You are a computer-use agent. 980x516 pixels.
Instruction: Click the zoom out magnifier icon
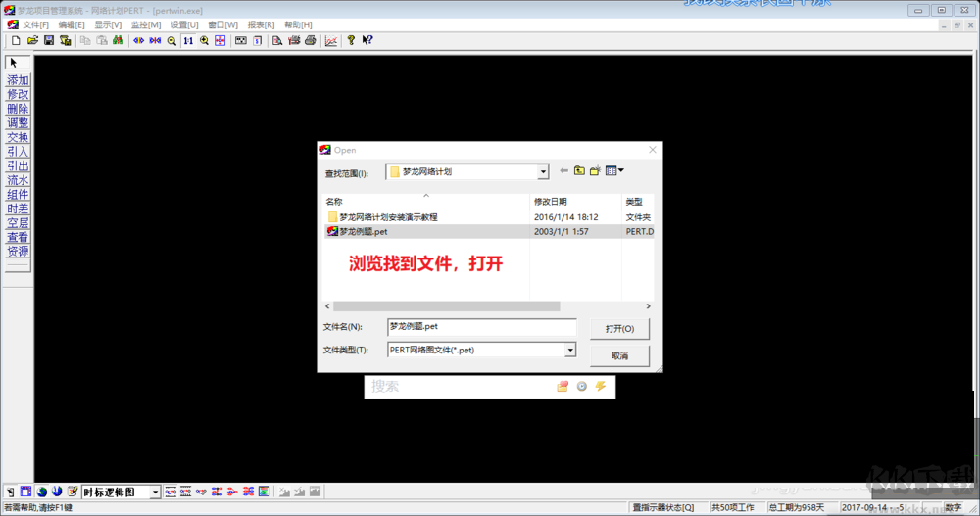click(x=171, y=40)
